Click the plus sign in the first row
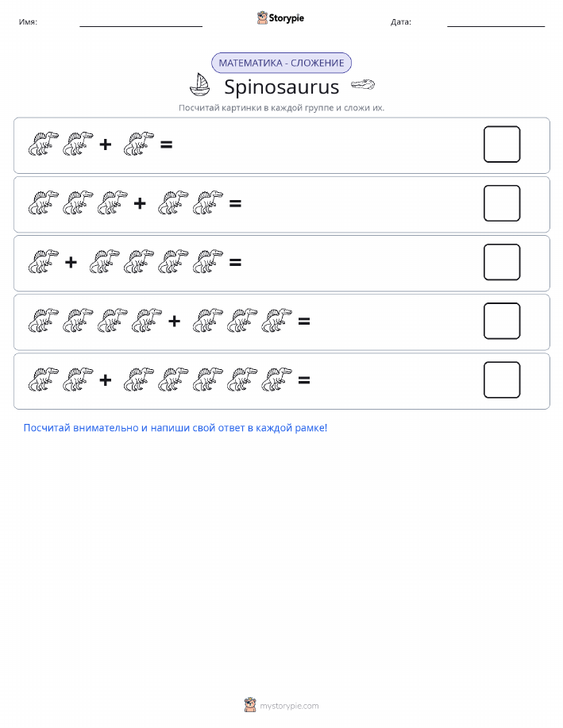This screenshot has height=728, width=563. pos(106,144)
